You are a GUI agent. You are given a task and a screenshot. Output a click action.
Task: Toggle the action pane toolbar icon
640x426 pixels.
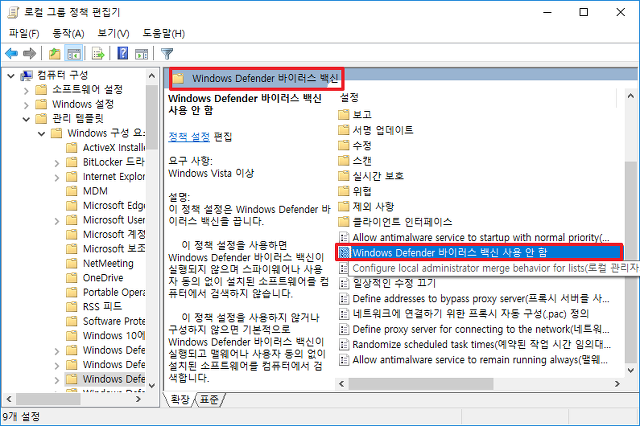pyautogui.click(x=141, y=53)
